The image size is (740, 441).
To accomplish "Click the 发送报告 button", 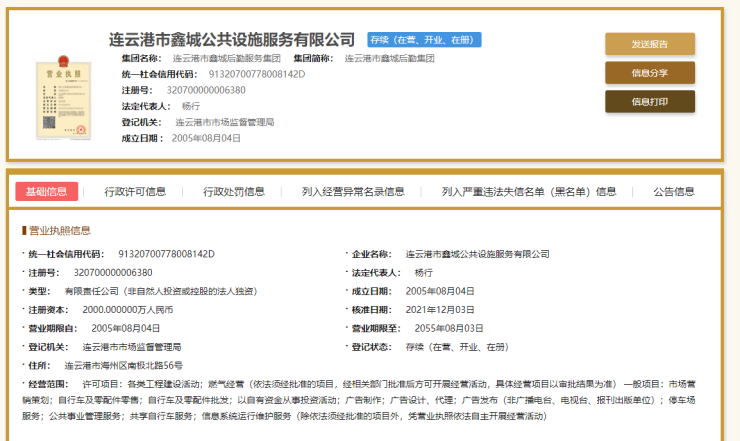I will tap(649, 44).
